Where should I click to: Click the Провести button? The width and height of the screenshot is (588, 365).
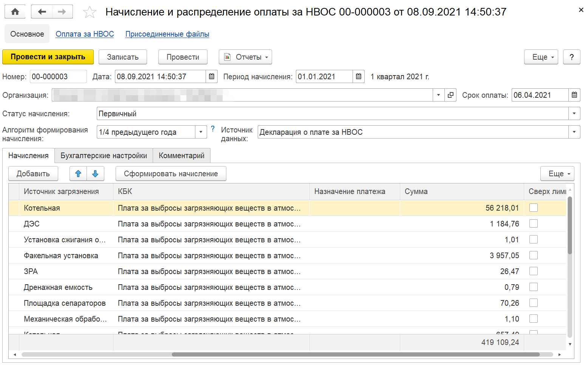[x=183, y=57]
